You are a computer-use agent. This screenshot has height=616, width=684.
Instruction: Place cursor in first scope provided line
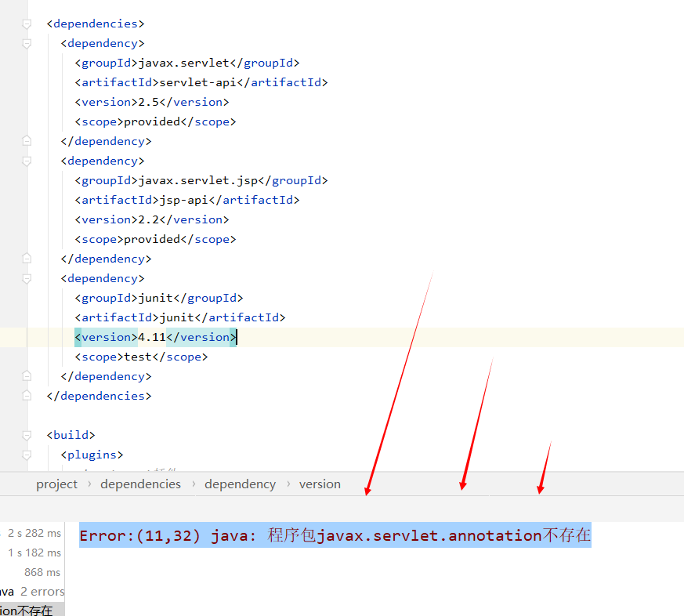coord(155,121)
